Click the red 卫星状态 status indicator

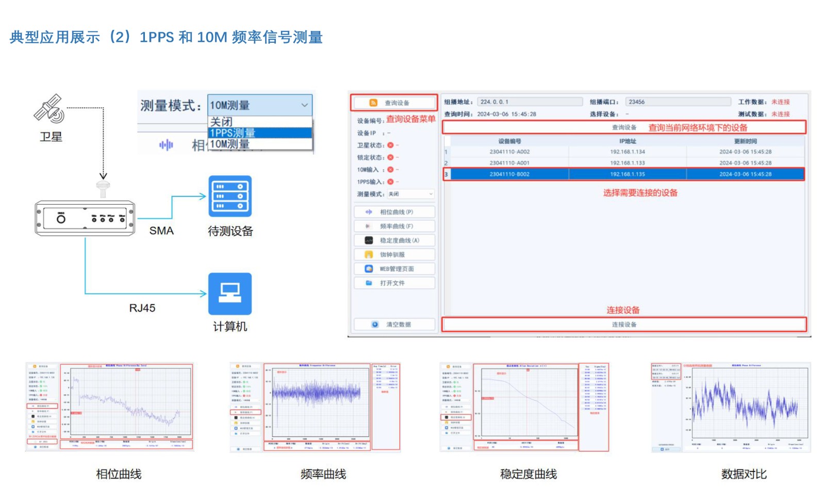coord(390,145)
